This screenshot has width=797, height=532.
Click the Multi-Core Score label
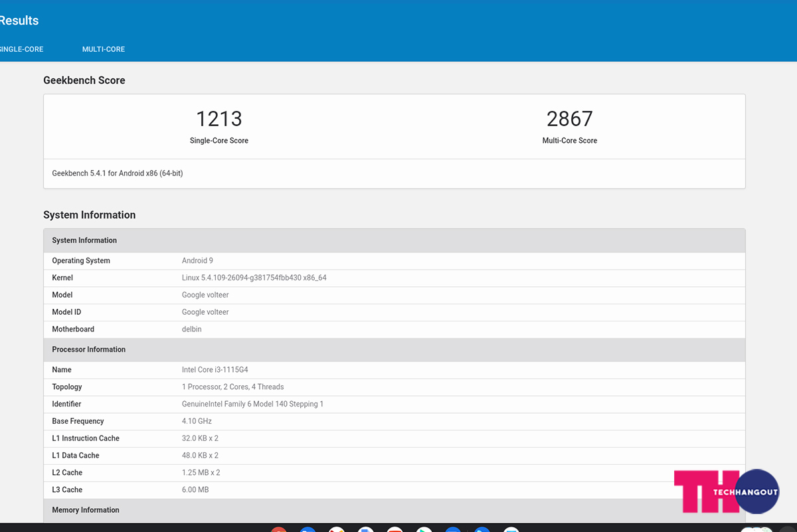pyautogui.click(x=570, y=141)
